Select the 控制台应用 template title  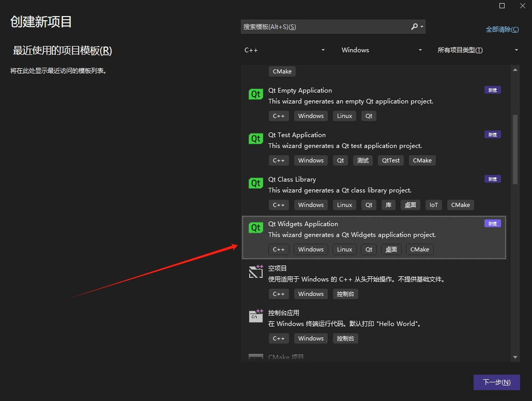coord(284,313)
